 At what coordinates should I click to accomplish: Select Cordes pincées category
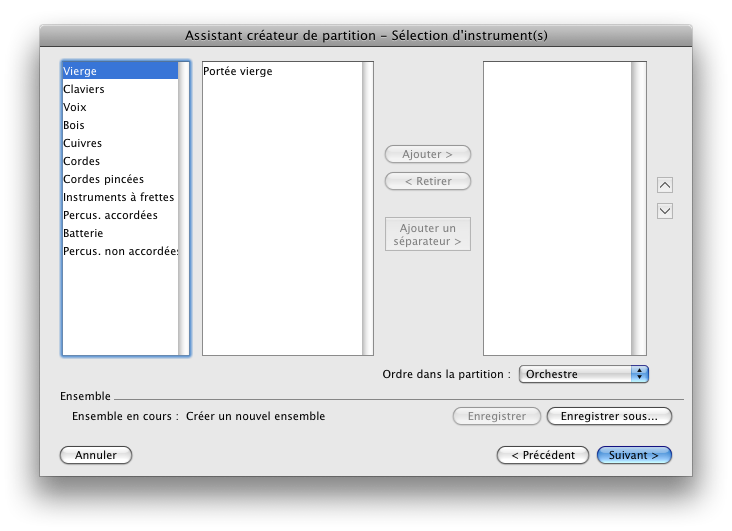coord(103,179)
